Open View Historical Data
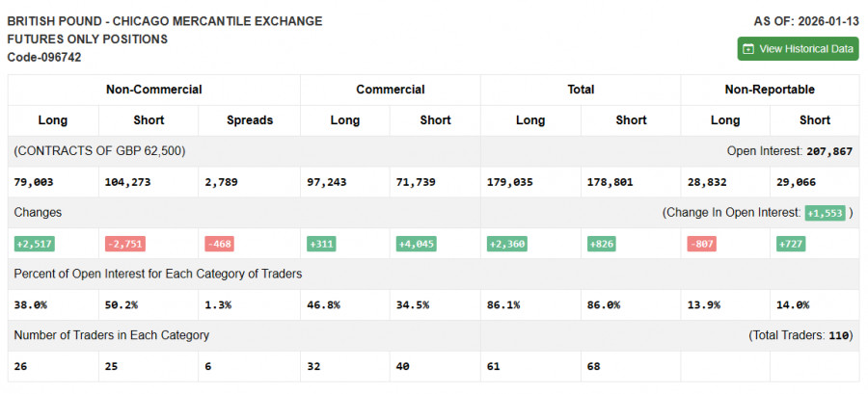Viewport: 868px width, 394px height. click(798, 49)
